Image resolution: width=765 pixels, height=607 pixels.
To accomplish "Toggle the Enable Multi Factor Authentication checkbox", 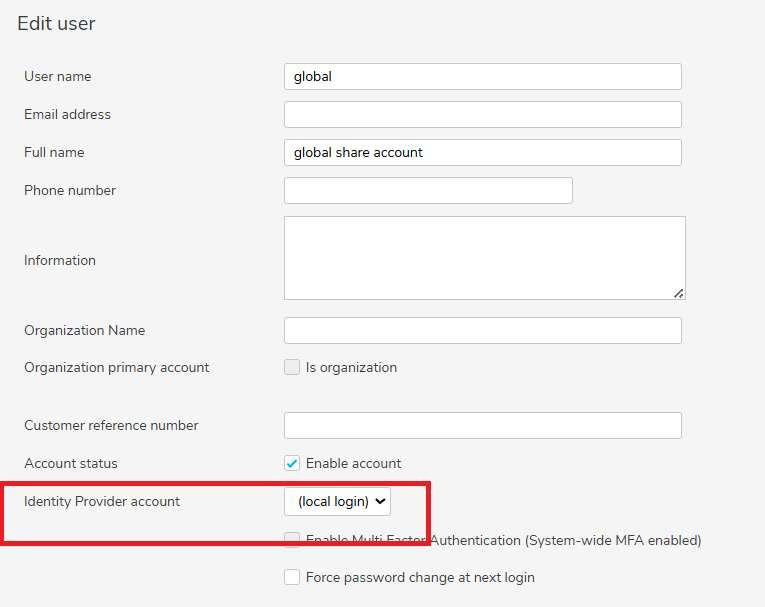I will pyautogui.click(x=292, y=540).
